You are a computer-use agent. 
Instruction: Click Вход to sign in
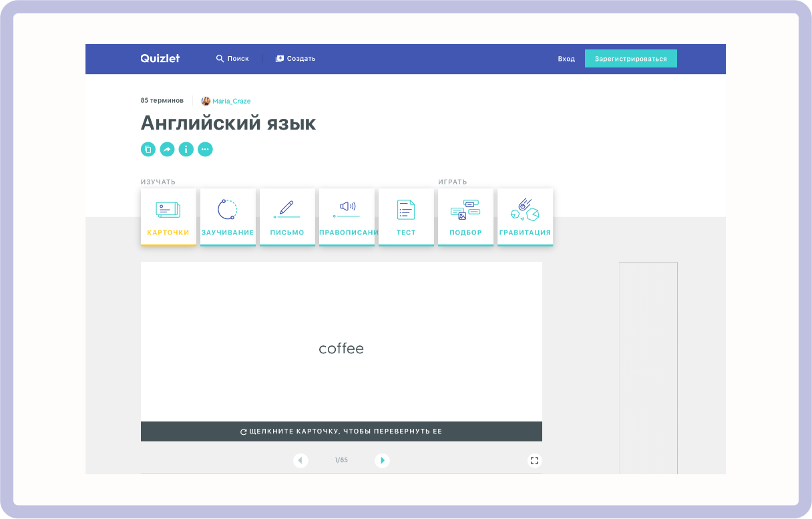coord(566,58)
